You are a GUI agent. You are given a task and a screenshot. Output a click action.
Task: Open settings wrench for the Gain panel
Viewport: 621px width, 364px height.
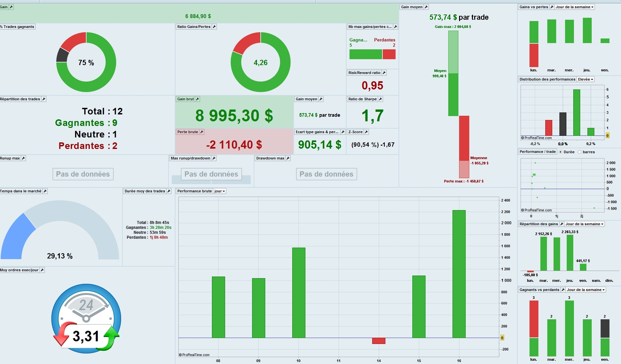tap(11, 7)
